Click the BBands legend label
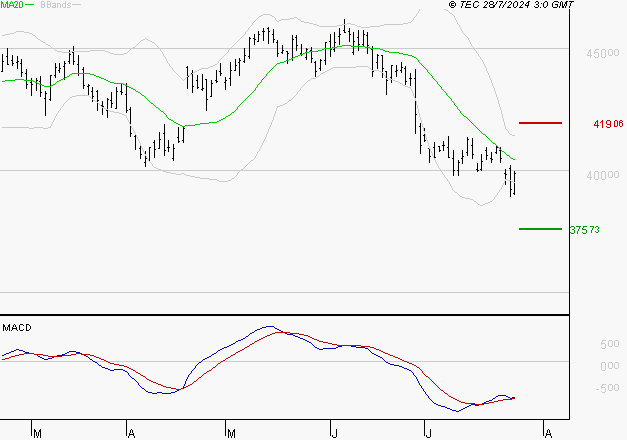Image resolution: width=627 pixels, height=440 pixels. (x=56, y=5)
